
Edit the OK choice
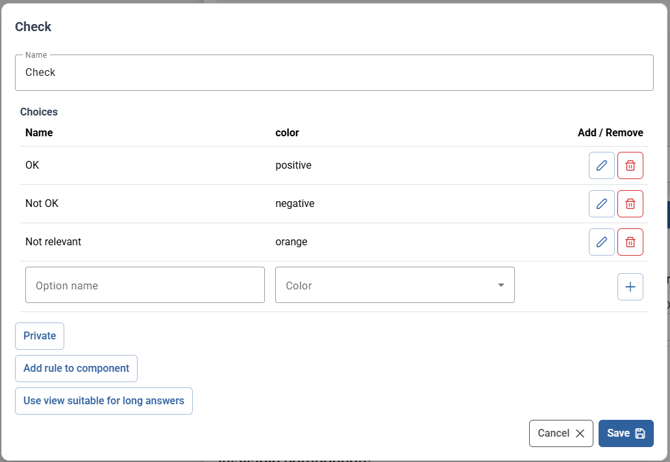pos(601,166)
